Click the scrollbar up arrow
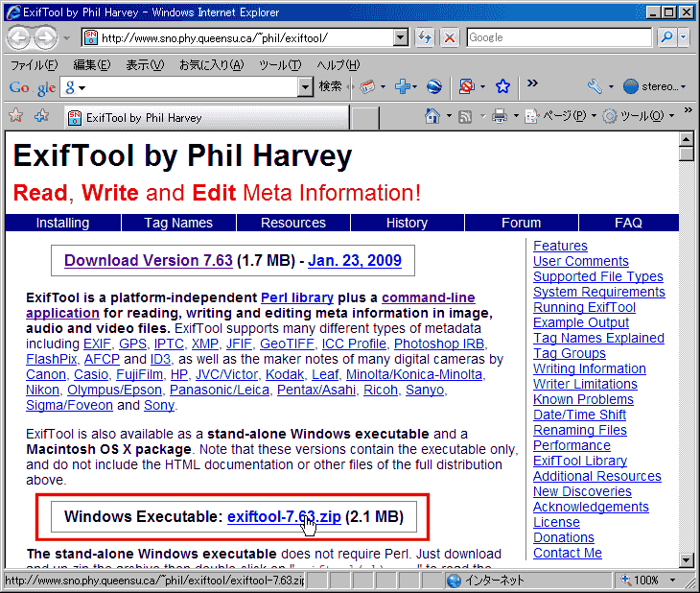 [686, 139]
